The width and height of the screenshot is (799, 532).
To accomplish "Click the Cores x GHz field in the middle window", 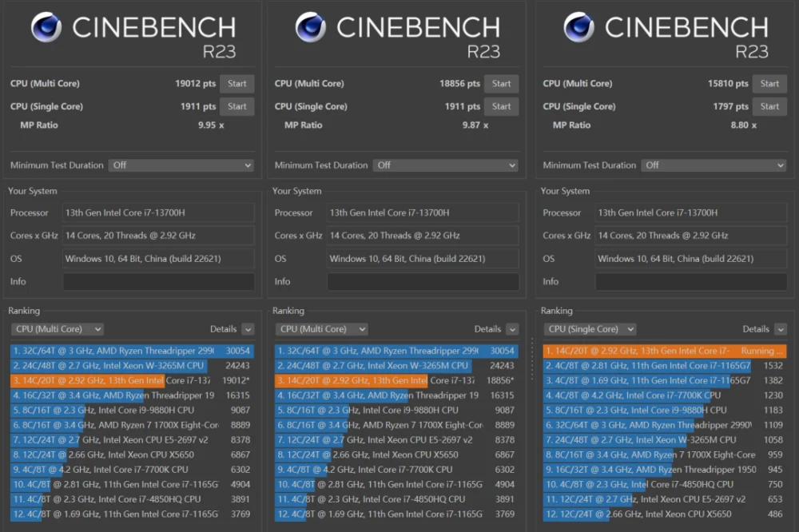I will point(423,236).
